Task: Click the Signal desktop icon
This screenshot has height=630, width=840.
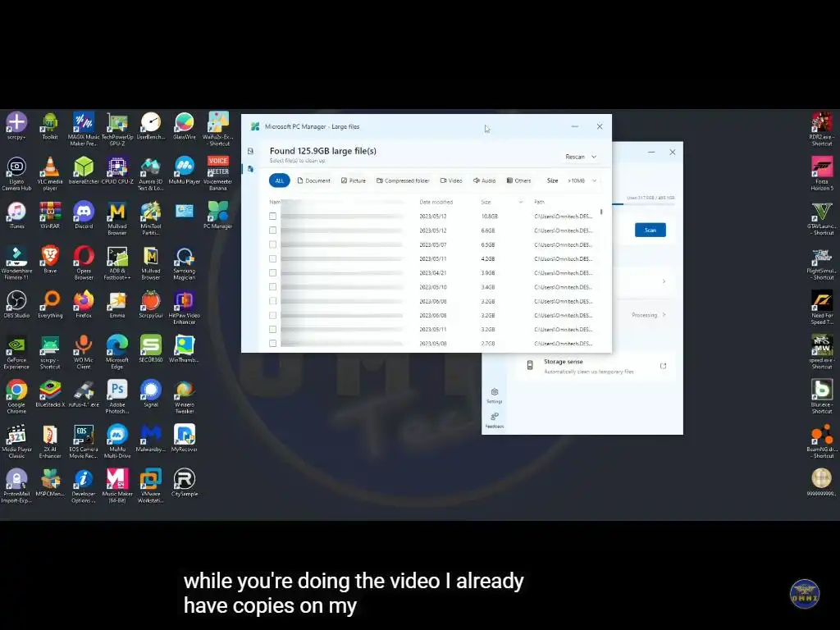Action: (151, 394)
